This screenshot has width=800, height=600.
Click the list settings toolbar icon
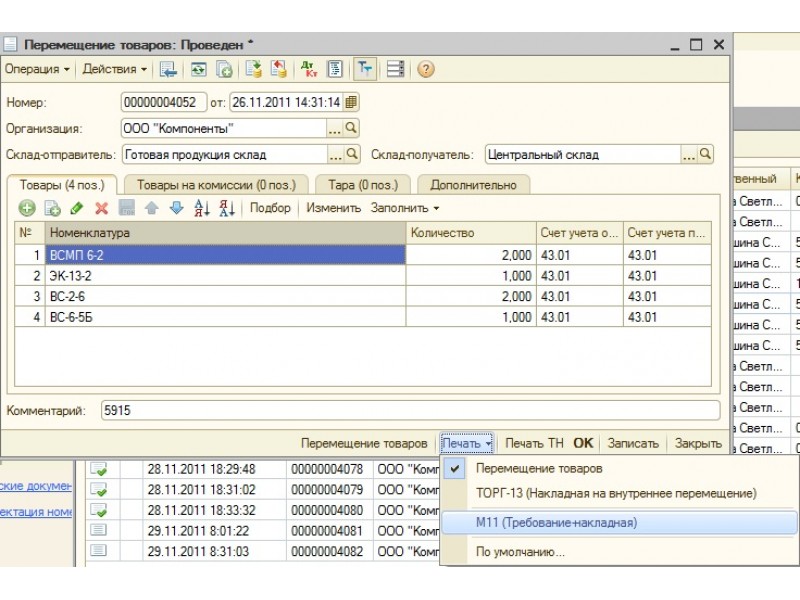tap(395, 69)
